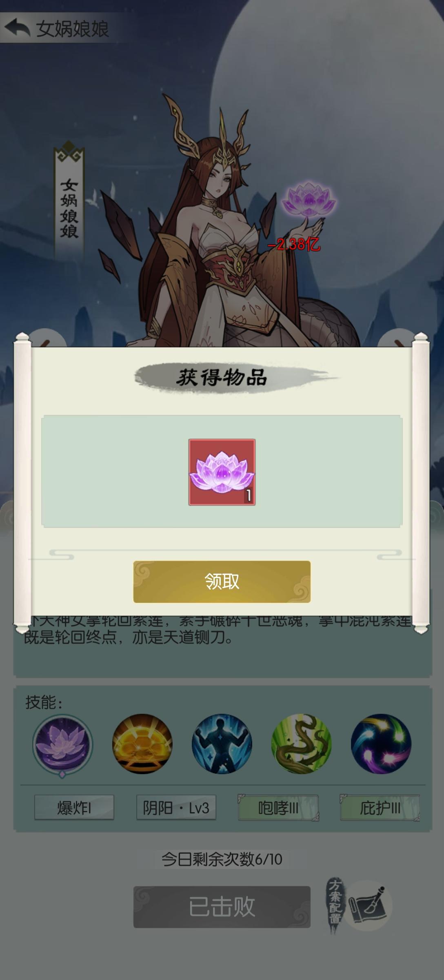Viewport: 444px width, 980px height.
Task: Open the colorful meteor skill icon
Action: 381,744
